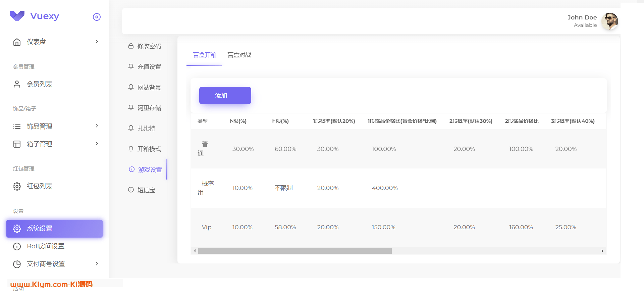644x297 pixels.
Task: Click the pie chart icon beside 支付商号设置
Action: (x=17, y=264)
